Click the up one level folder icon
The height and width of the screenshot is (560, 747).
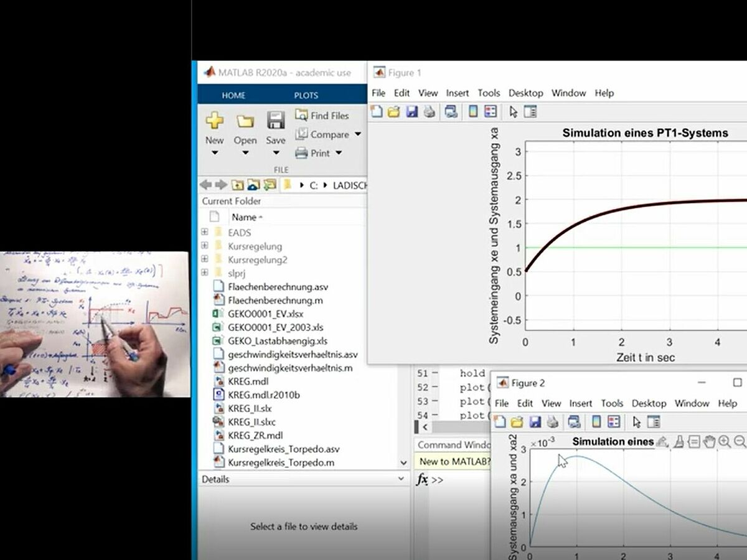(237, 185)
